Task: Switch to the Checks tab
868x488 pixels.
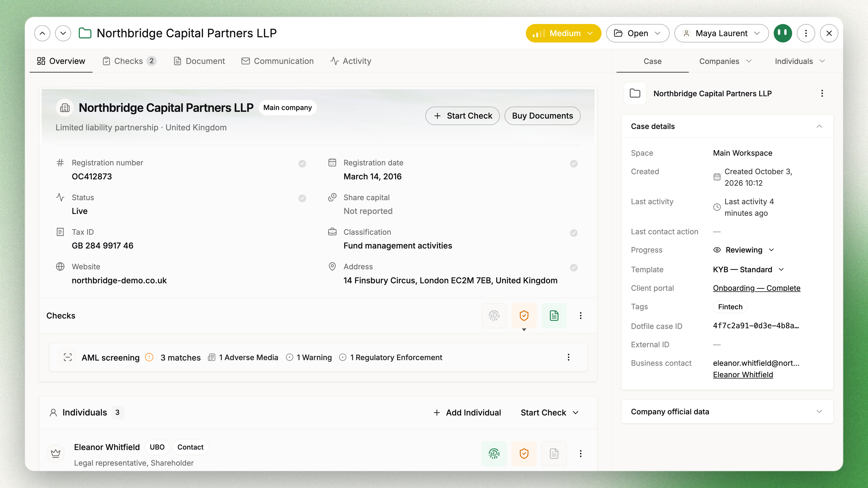Action: pos(129,61)
